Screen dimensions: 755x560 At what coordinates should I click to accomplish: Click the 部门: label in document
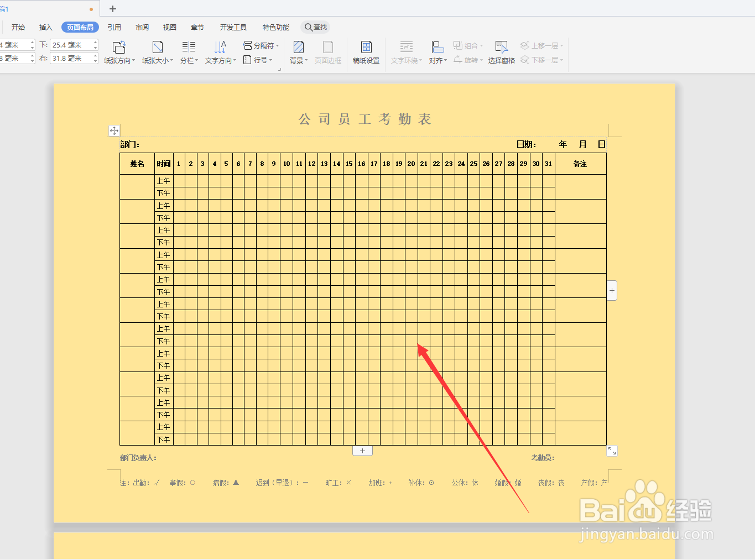click(x=130, y=144)
